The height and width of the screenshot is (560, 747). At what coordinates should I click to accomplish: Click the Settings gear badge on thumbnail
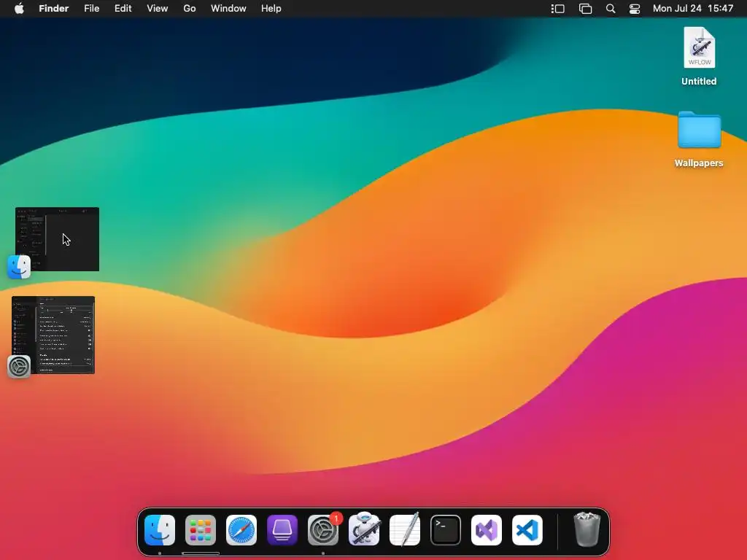click(x=19, y=367)
